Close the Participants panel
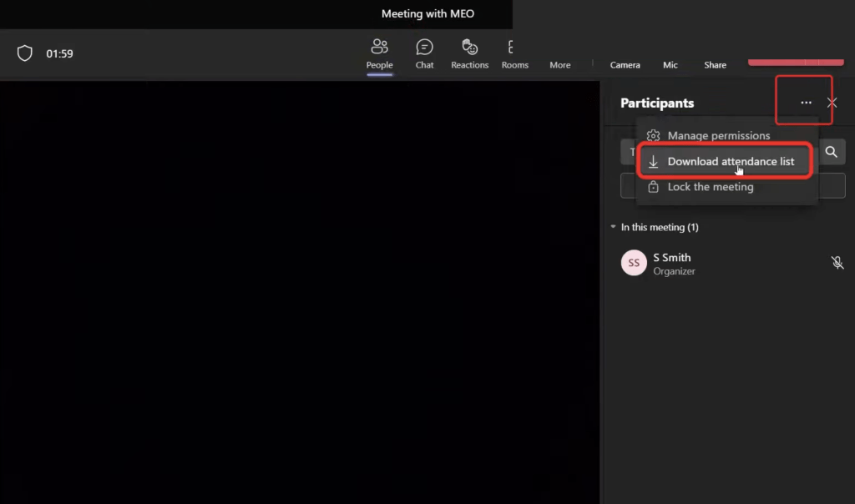Screen dimensions: 855x504 click(832, 103)
